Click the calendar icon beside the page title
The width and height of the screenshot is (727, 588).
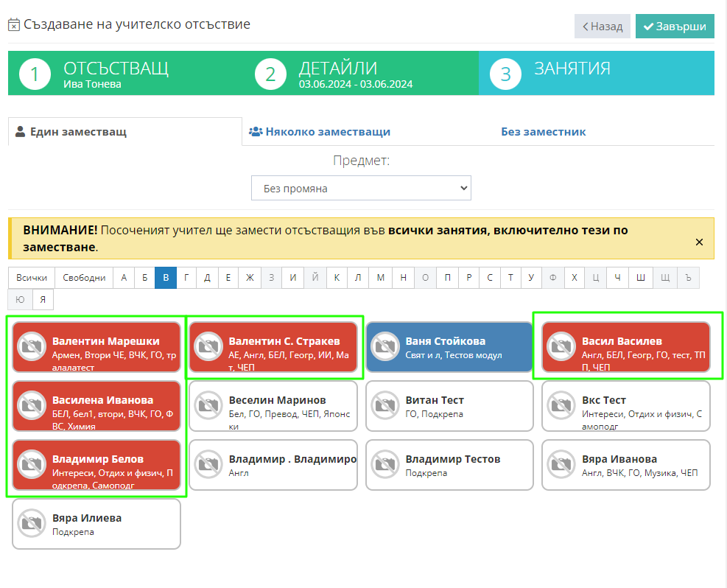(x=14, y=25)
